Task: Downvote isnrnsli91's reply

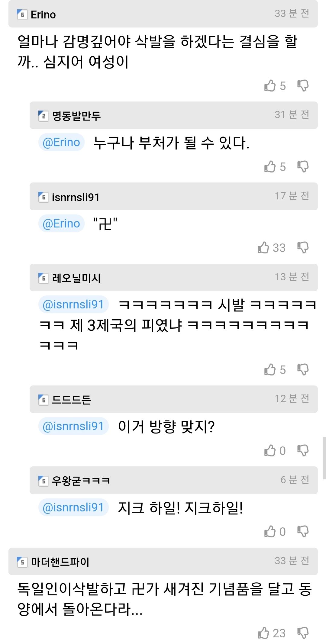Action: point(303,248)
